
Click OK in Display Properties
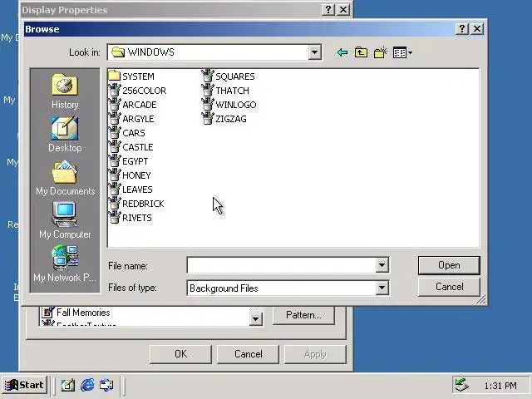180,354
